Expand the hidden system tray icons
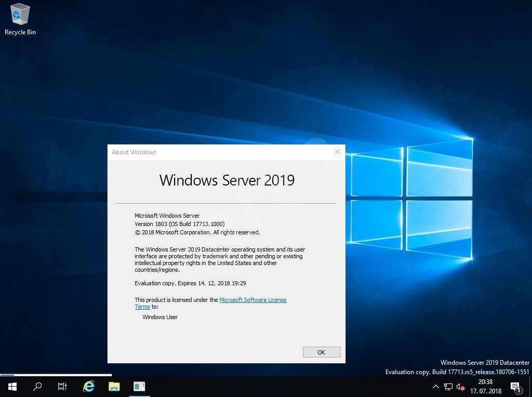The height and width of the screenshot is (397, 532). [x=435, y=387]
